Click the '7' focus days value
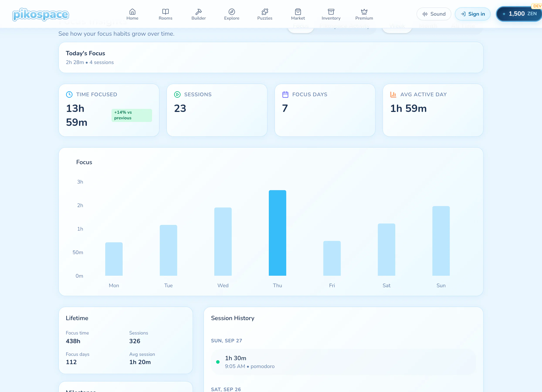 click(285, 108)
